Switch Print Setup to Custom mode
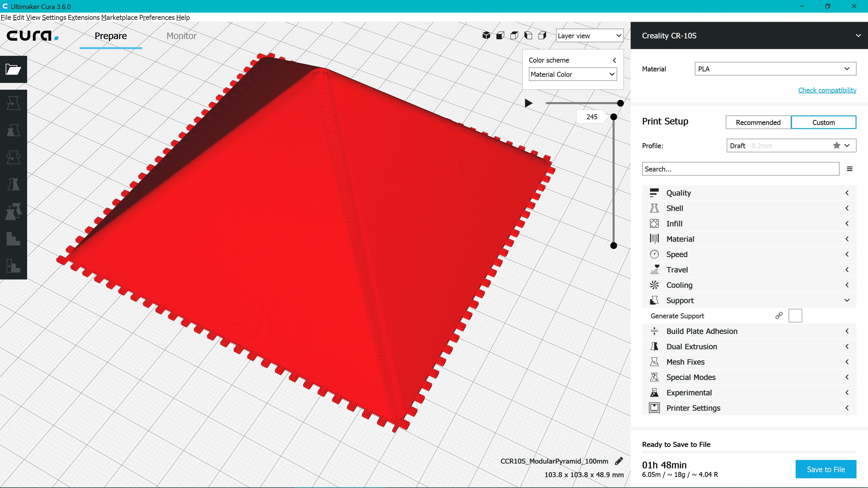Image resolution: width=868 pixels, height=488 pixels. (x=823, y=122)
